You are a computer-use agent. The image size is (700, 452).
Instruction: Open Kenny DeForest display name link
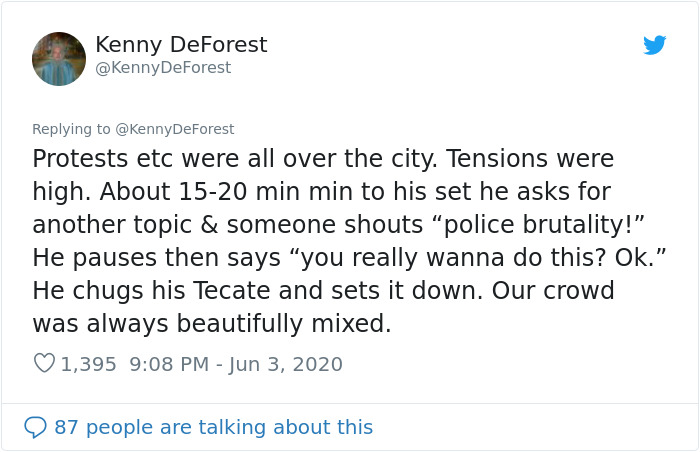pyautogui.click(x=181, y=45)
